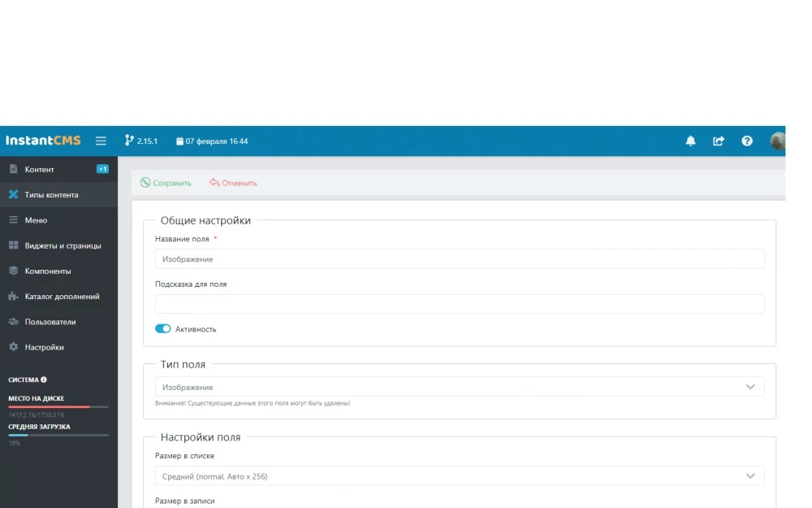Select Типы контента in the sidebar
Screen dimensions: 812x508
(58, 195)
